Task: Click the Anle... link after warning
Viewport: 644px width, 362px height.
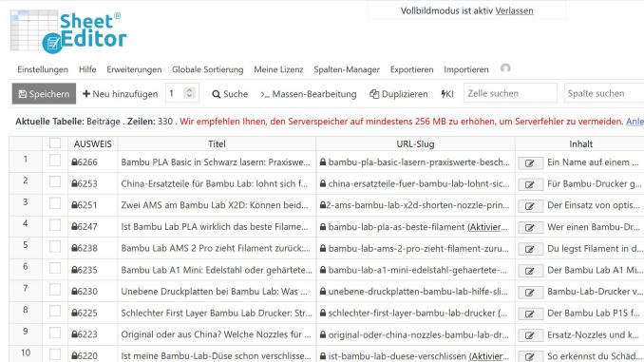Action: tap(635, 122)
